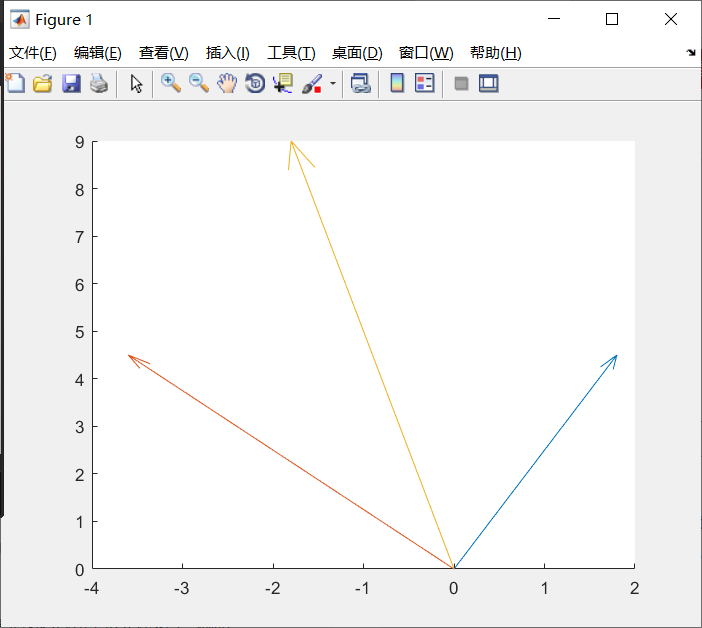The height and width of the screenshot is (628, 702).
Task: Select the Pan hand tool
Action: click(x=227, y=84)
